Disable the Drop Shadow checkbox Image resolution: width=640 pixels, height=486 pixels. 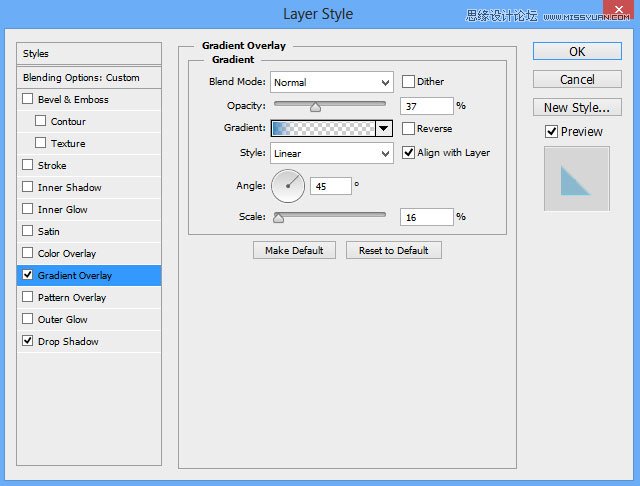click(x=28, y=341)
